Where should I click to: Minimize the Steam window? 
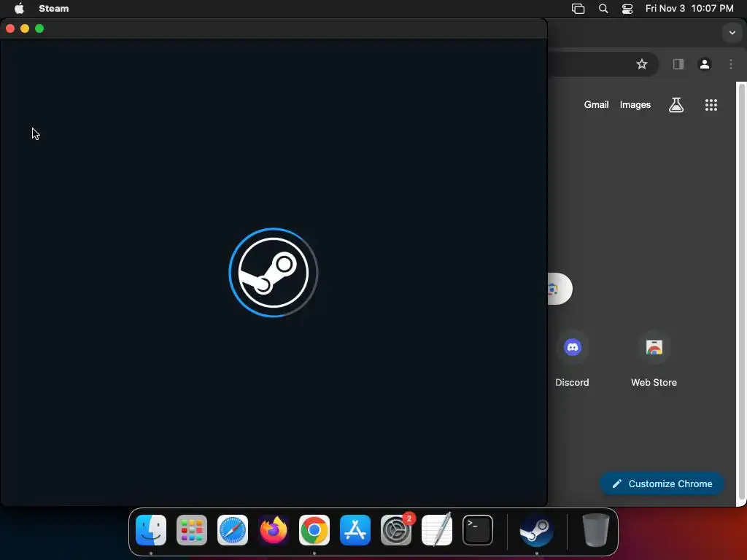(25, 28)
